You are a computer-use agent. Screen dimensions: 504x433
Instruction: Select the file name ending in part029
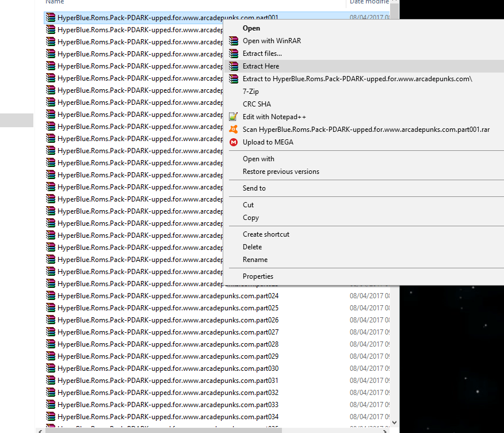pos(168,356)
